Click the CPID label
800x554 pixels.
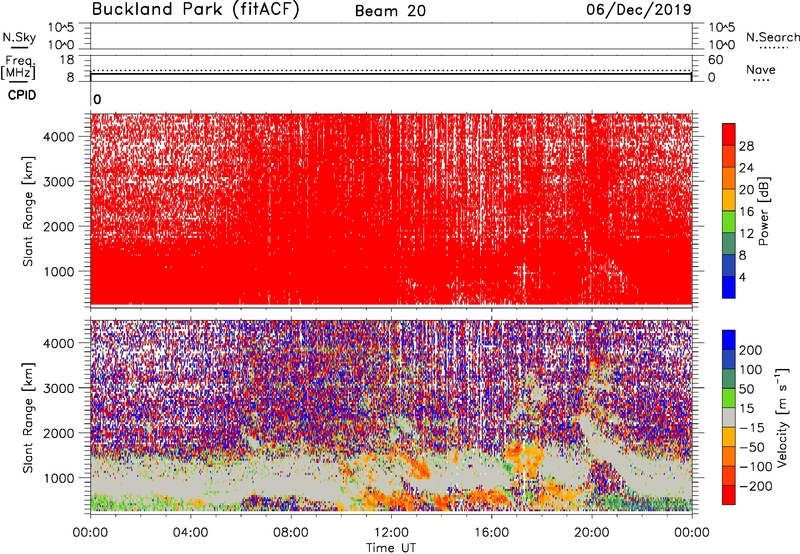pos(22,95)
